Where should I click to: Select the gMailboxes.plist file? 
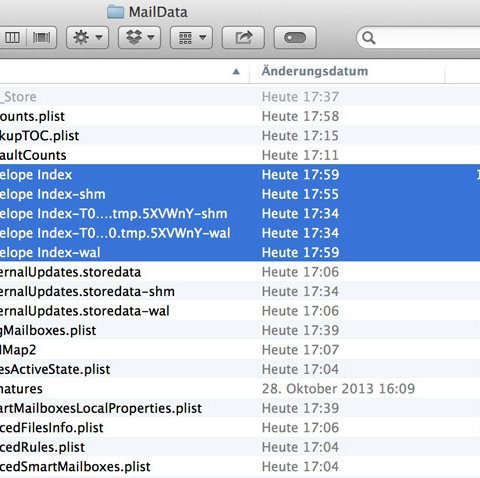(240, 330)
